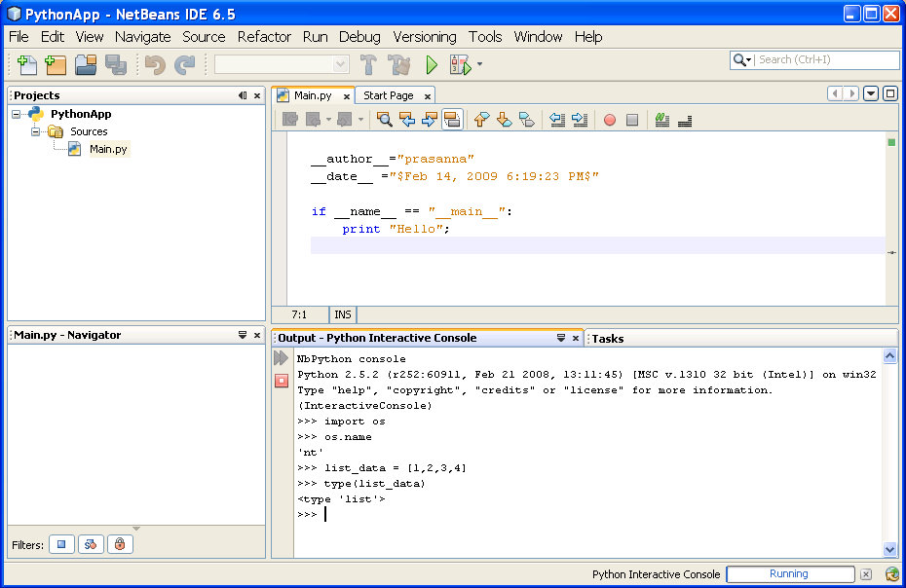Open the Navigate menu
Screen dimensions: 906x588
point(142,36)
